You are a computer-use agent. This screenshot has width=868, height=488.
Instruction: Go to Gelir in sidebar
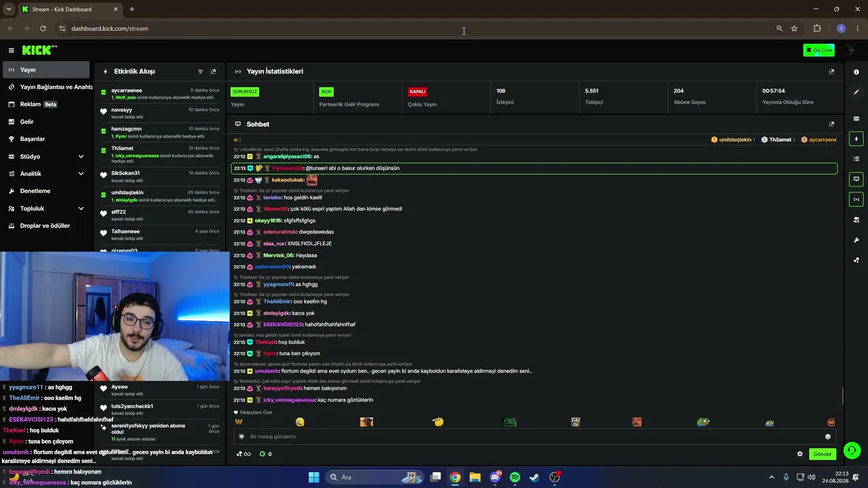(47, 122)
